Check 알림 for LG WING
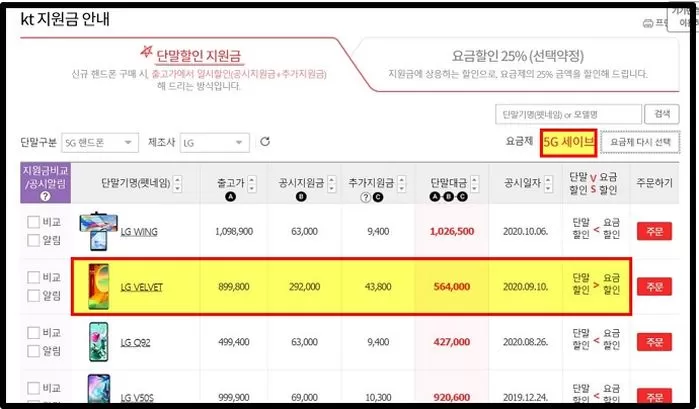The width and height of the screenshot is (699, 409). [33, 240]
